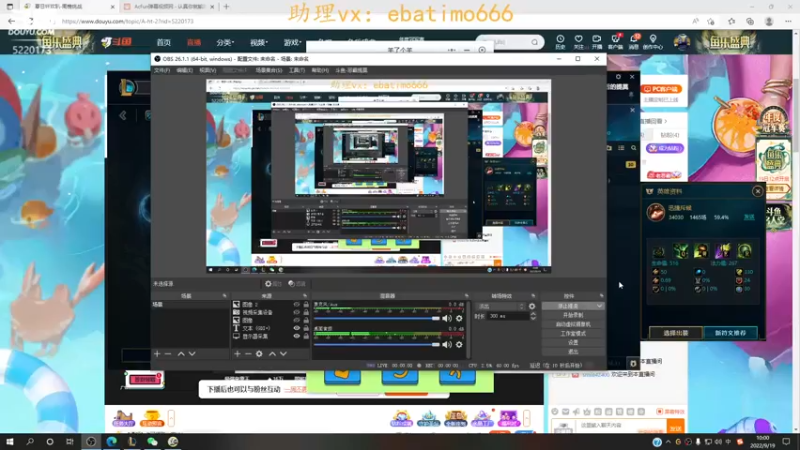Start the virtual camera in OBS

point(573,324)
